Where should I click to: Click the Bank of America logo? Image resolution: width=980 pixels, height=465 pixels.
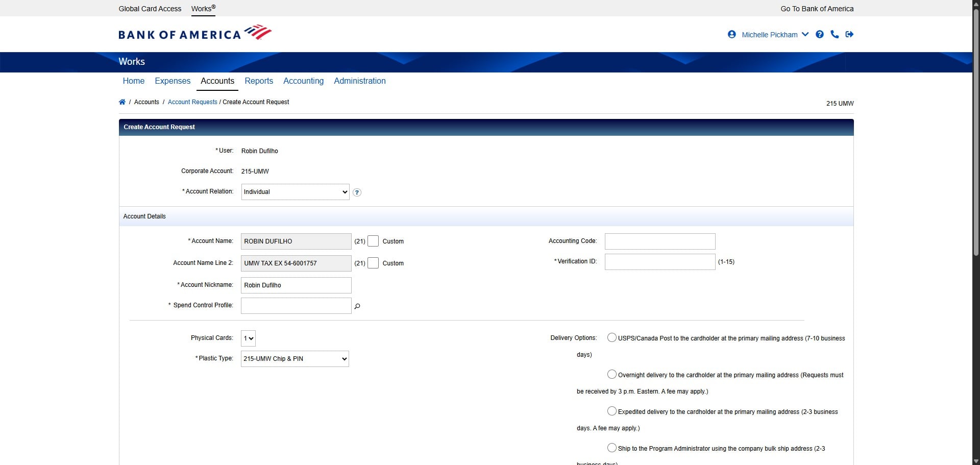pyautogui.click(x=194, y=32)
